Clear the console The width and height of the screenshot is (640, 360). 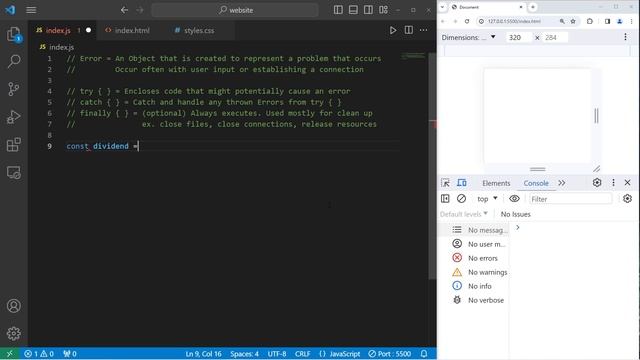point(461,199)
